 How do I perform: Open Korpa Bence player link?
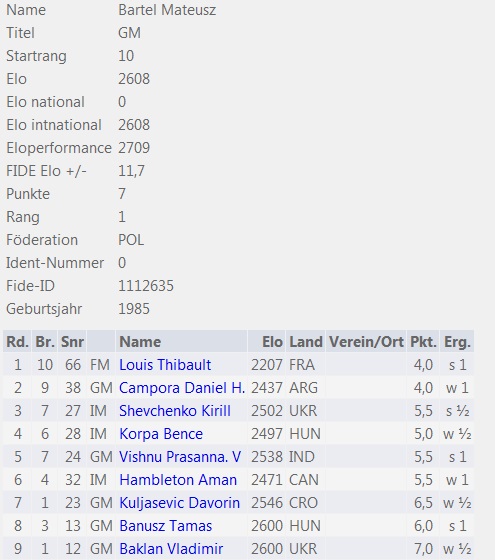[161, 434]
